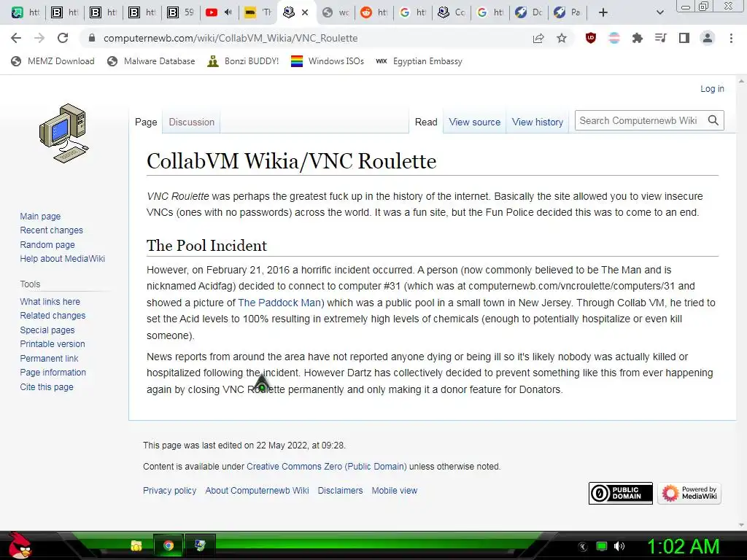Open the Egyptian Embassy bookmark

[x=419, y=61]
